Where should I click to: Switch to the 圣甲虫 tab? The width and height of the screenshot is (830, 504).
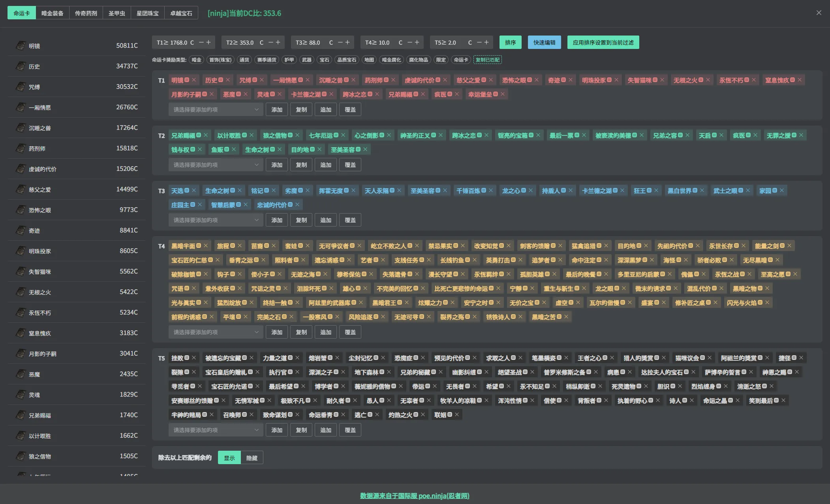click(117, 13)
